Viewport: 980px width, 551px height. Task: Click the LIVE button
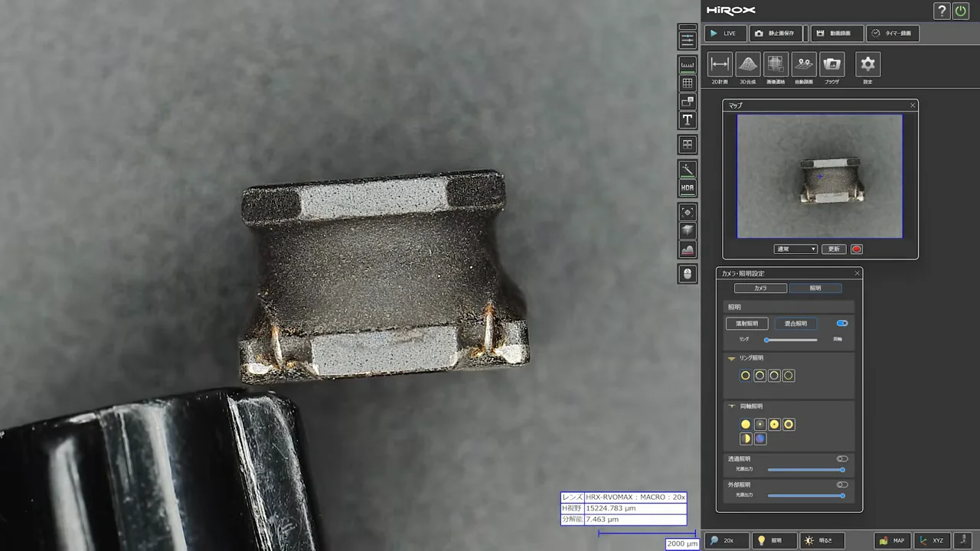click(x=724, y=34)
